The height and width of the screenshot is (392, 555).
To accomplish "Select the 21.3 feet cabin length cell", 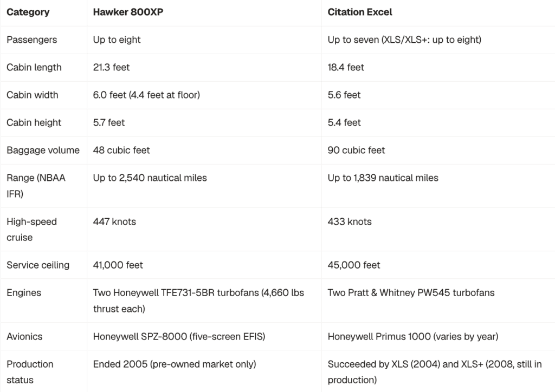I will click(x=111, y=67).
